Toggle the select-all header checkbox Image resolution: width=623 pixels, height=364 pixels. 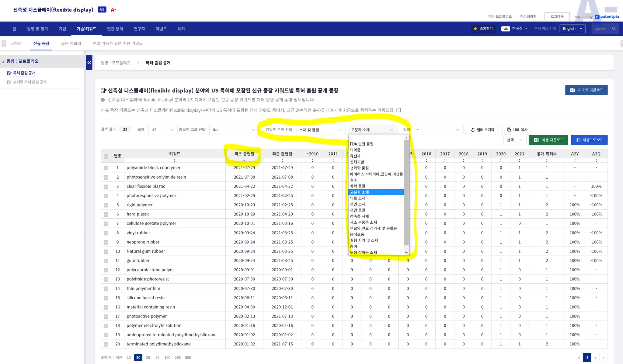pyautogui.click(x=106, y=156)
